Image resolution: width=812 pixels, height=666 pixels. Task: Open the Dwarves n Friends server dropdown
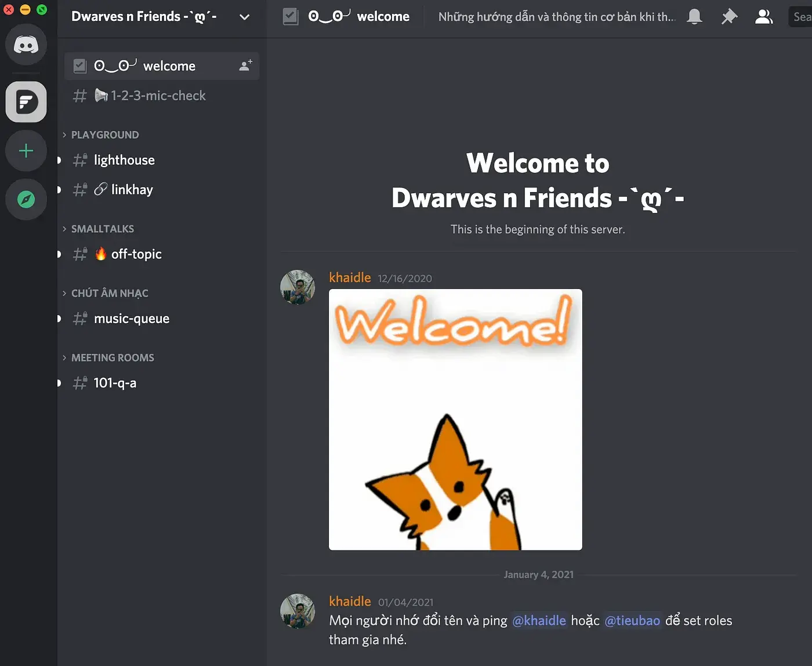point(245,17)
